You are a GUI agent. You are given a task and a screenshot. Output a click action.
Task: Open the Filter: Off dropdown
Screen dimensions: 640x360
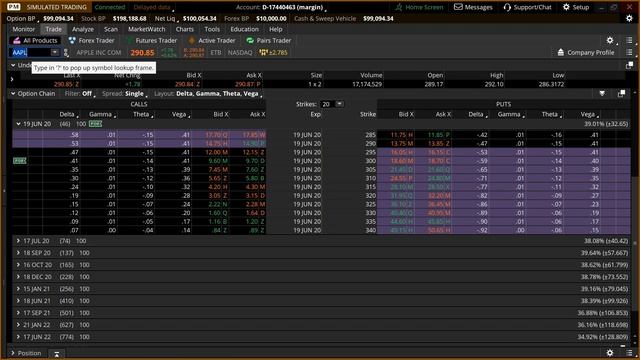pyautogui.click(x=80, y=94)
